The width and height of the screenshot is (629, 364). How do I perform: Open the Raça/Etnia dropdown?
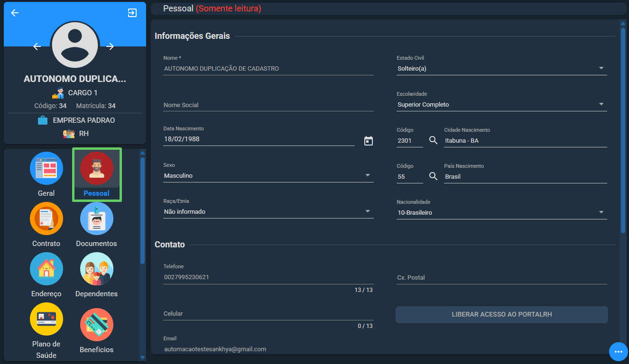[368, 211]
